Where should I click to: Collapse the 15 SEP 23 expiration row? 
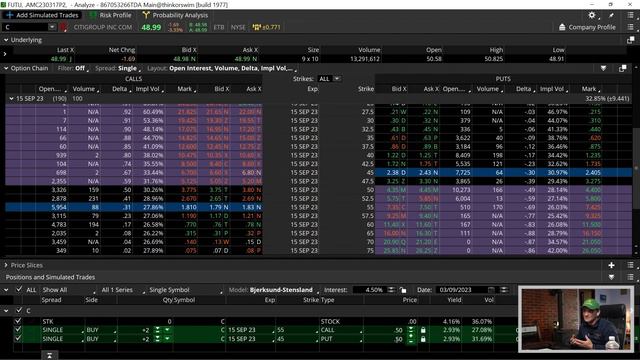tap(11, 98)
